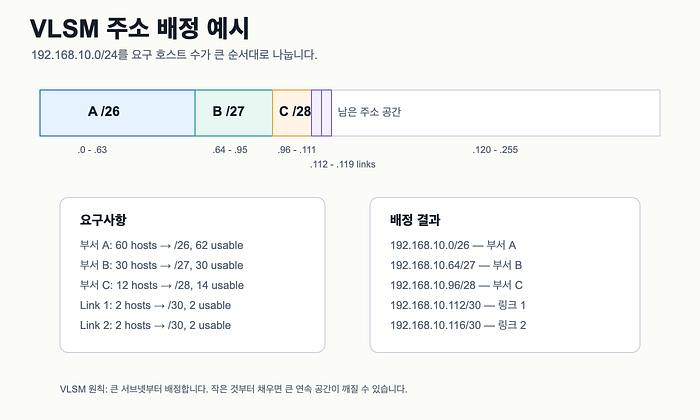Click the first purple link block
Viewport: 700px width, 420px height.
click(x=317, y=113)
